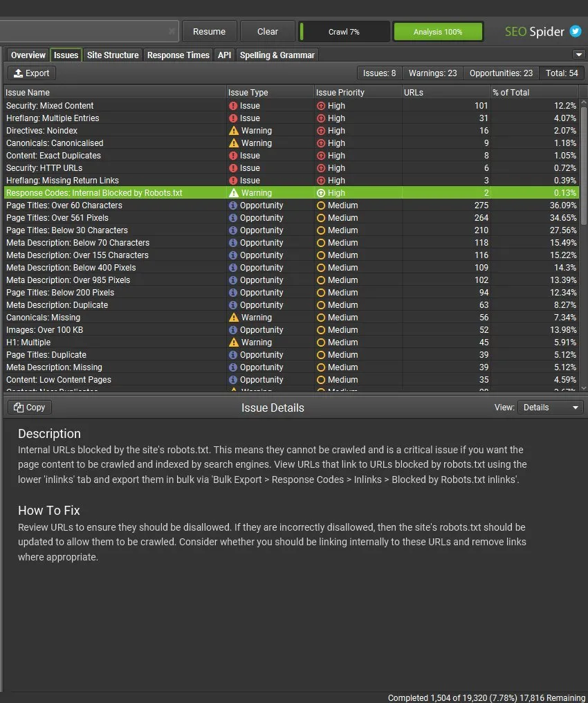The image size is (588, 703).
Task: Click the red Issue icon for Security: Mixed Content
Action: coord(233,106)
